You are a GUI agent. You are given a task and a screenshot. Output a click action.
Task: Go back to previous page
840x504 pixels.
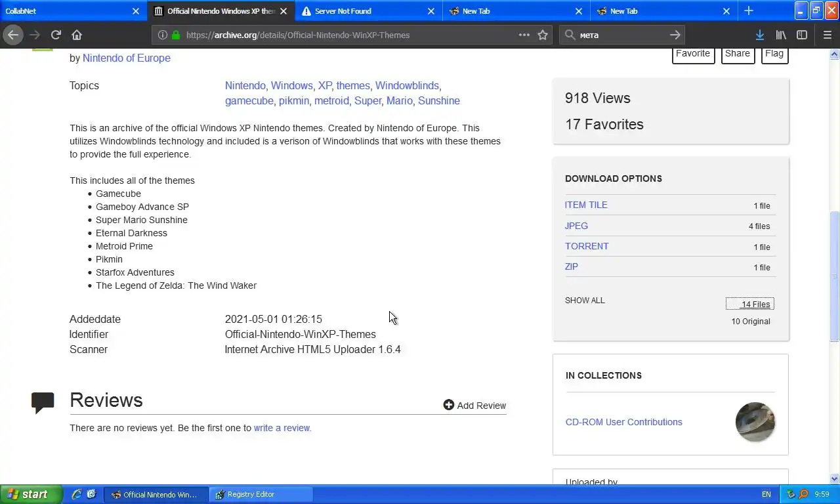(x=13, y=35)
